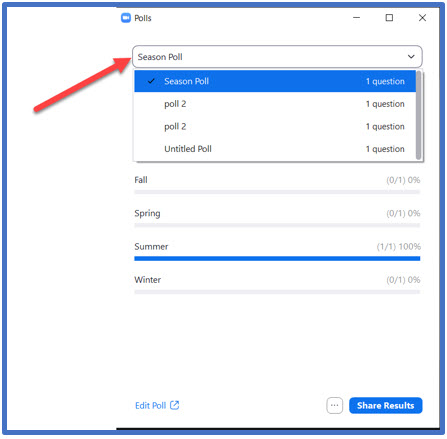This screenshot has height=439, width=447.
Task: Click the checkmark next to Season Poll
Action: [151, 81]
